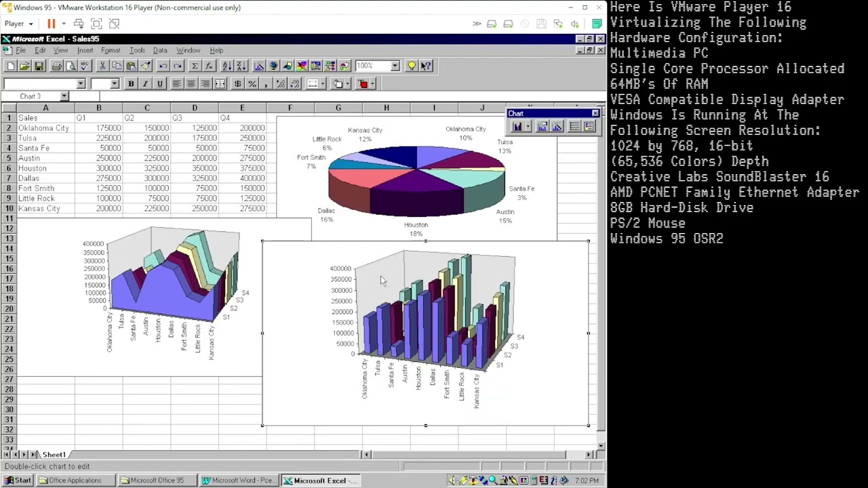Save the workbook with the floppy disk icon
The width and height of the screenshot is (868, 488).
pyautogui.click(x=39, y=66)
